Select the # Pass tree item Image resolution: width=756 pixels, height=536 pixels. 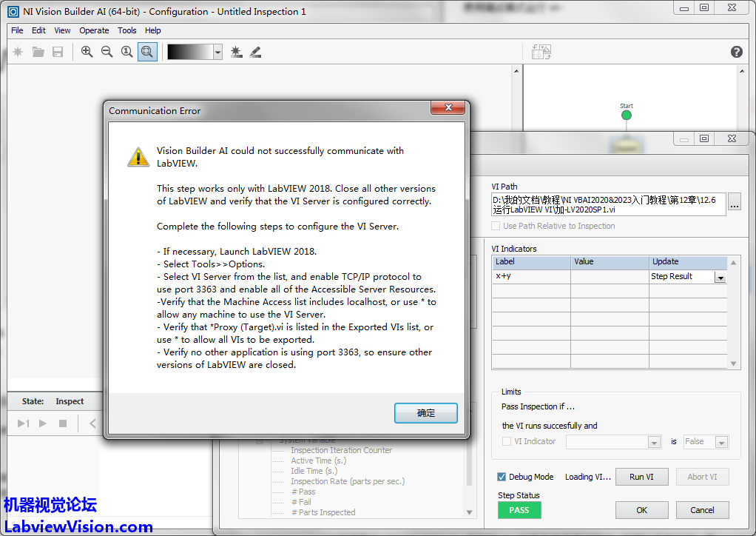[303, 492]
